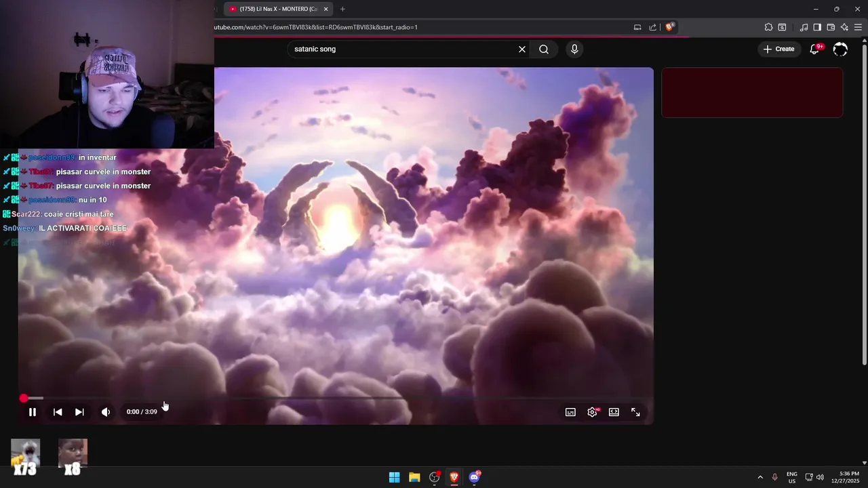868x488 pixels.
Task: Open the Leo AI sparkle icon
Action: tap(844, 27)
